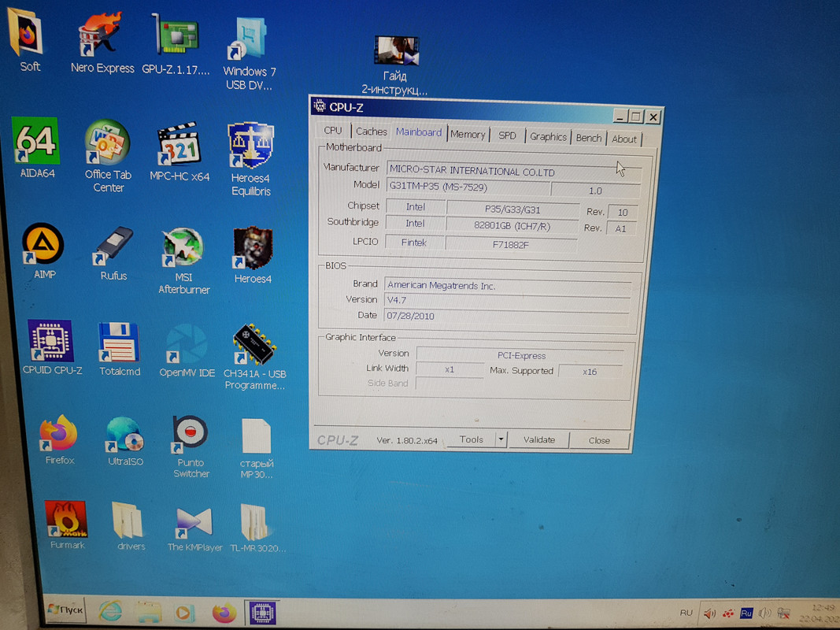Screen dimensions: 840x630
Task: Click the Chipset value P35/G33/G31
Action: point(513,209)
